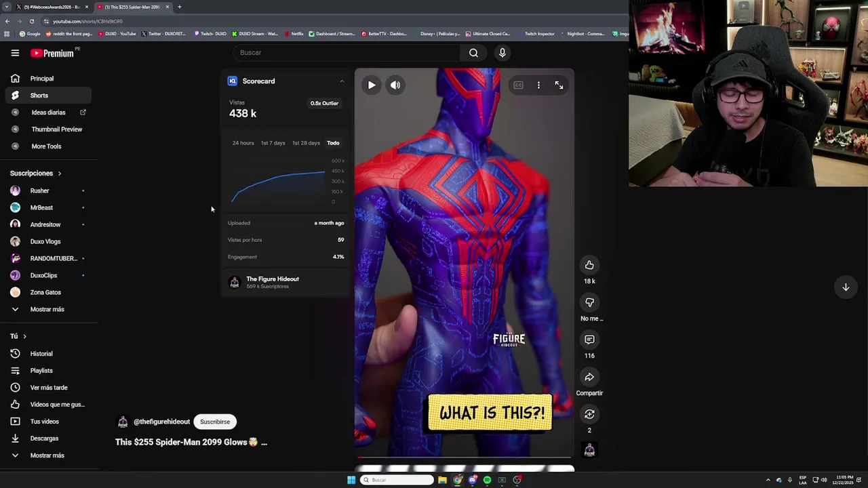Open the DuxoClips subscription

coord(47,275)
